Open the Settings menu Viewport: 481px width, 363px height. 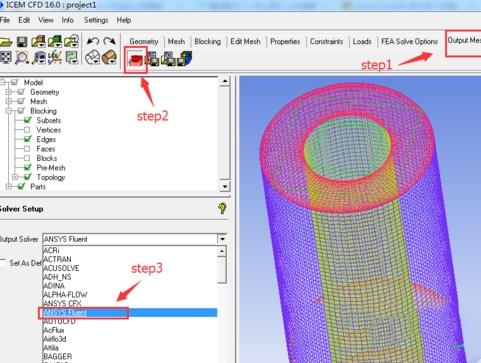point(96,20)
